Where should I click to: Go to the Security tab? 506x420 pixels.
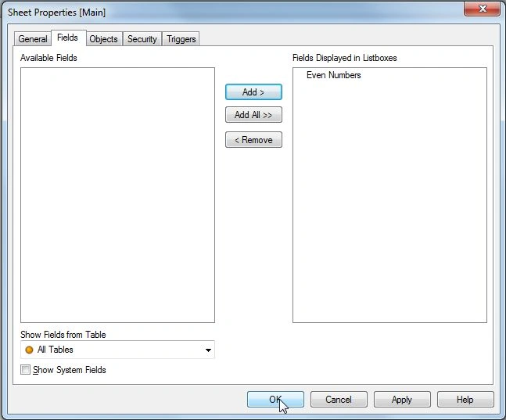click(x=142, y=39)
